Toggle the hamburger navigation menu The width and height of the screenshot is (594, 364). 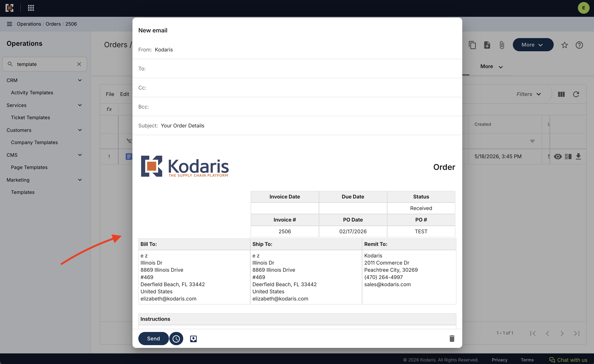[9, 24]
